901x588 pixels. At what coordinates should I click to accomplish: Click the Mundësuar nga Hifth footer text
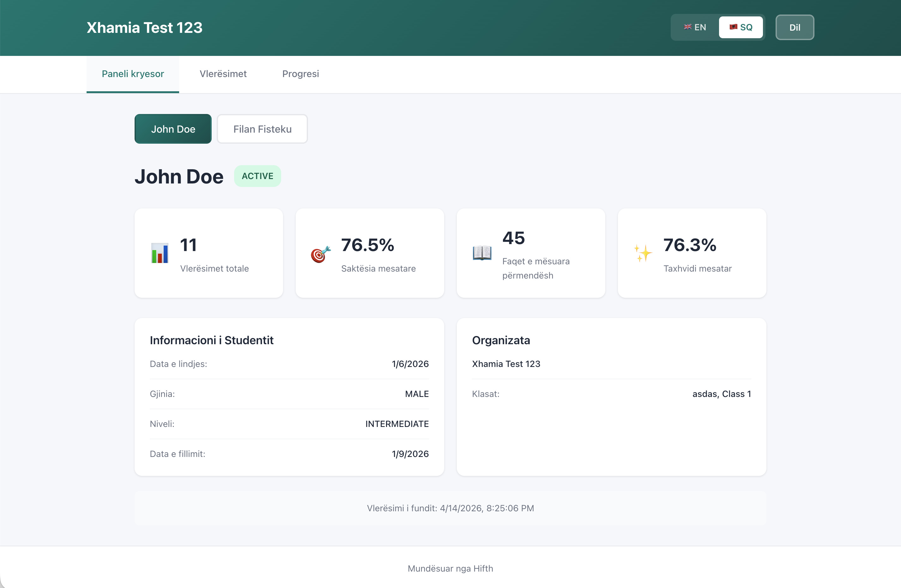tap(450, 568)
